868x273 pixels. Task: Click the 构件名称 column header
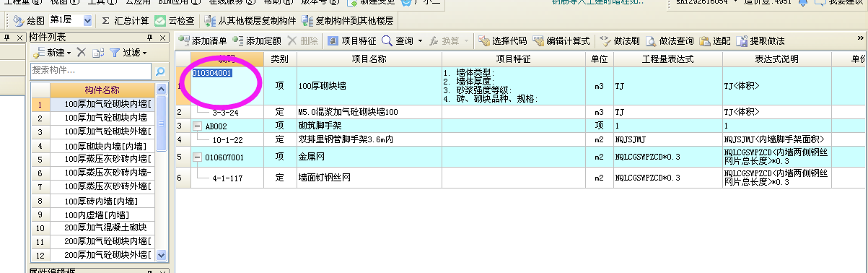pos(102,90)
